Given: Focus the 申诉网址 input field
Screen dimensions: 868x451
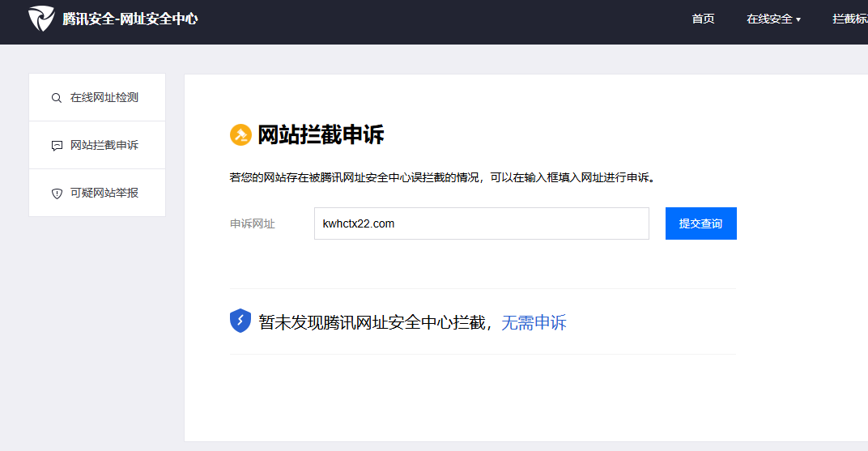Looking at the screenshot, I should tap(482, 223).
